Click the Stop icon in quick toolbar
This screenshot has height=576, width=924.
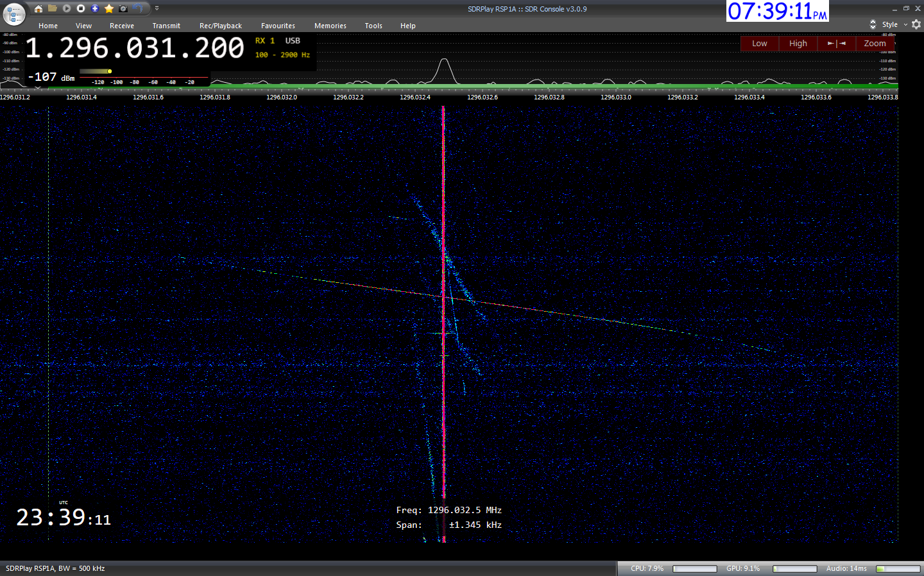click(81, 8)
